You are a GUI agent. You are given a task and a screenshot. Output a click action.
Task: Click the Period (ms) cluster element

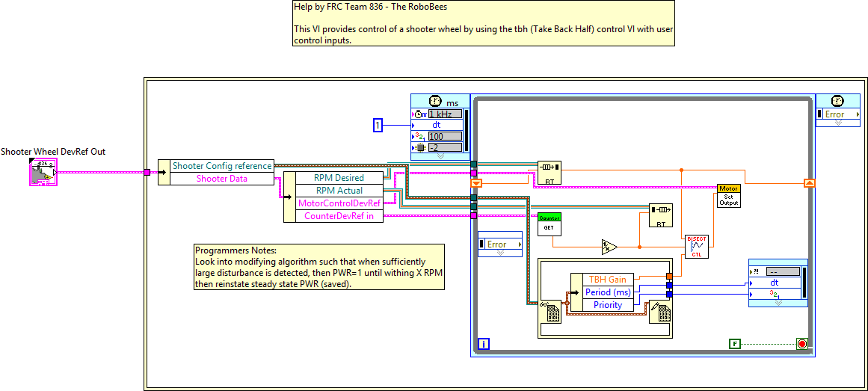tap(608, 292)
